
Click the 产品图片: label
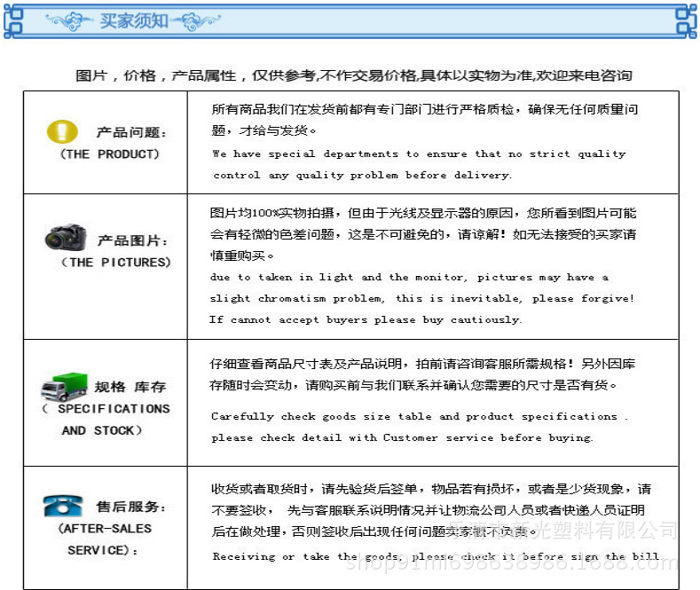(x=132, y=240)
